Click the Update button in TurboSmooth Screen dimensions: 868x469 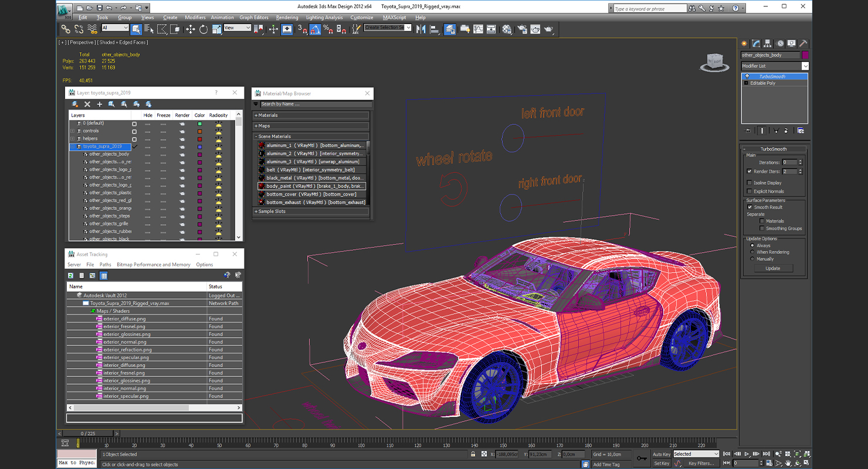[x=773, y=269]
